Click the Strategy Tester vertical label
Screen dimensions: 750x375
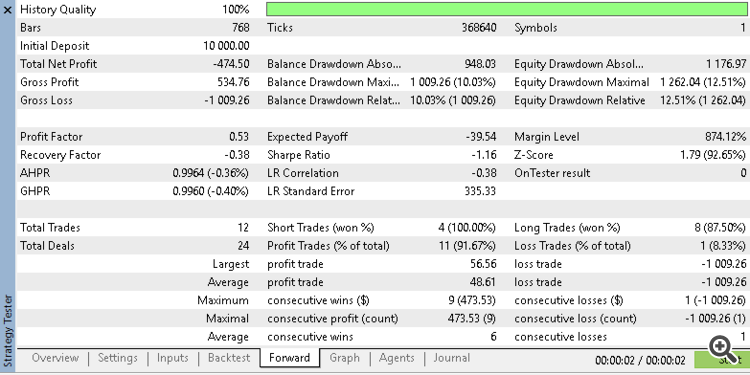coord(8,331)
